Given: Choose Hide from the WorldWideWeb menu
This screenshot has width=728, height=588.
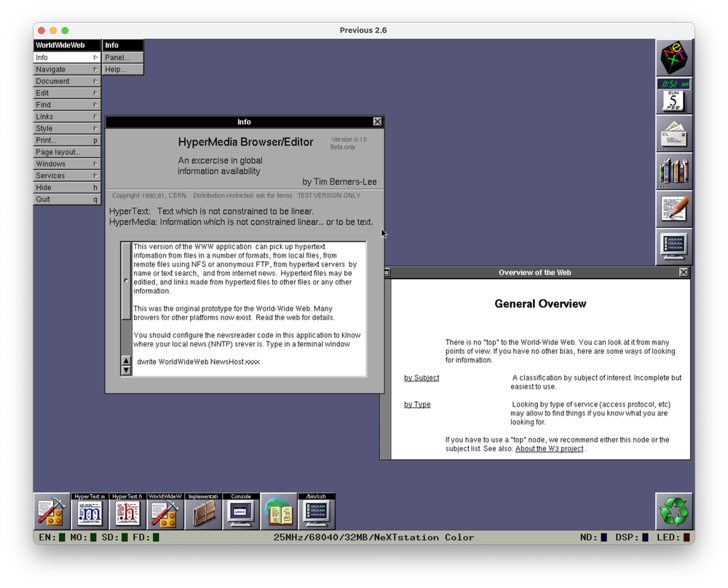Looking at the screenshot, I should (67, 188).
